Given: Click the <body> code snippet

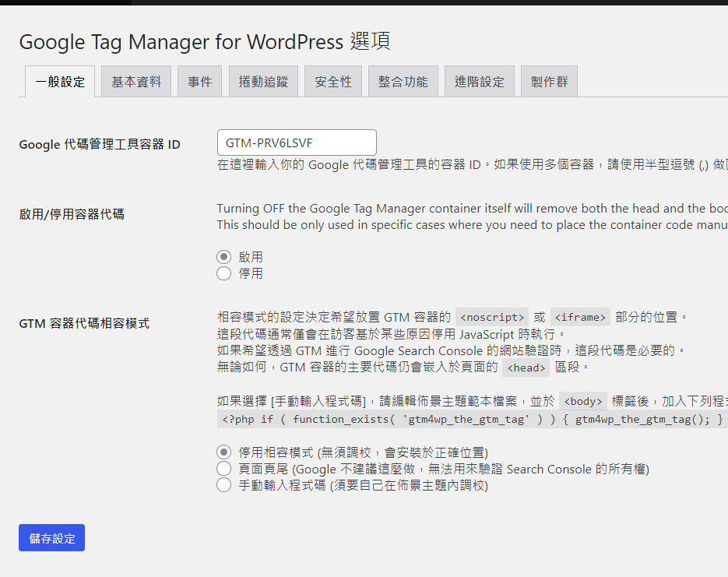Looking at the screenshot, I should point(583,401).
